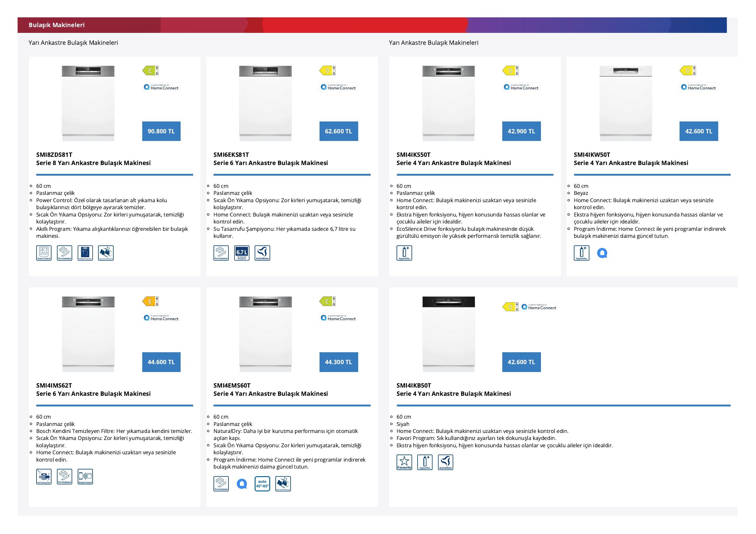Click the black SMI4IKB50T dishwasher image
This screenshot has width=756, height=534.
pos(448,334)
